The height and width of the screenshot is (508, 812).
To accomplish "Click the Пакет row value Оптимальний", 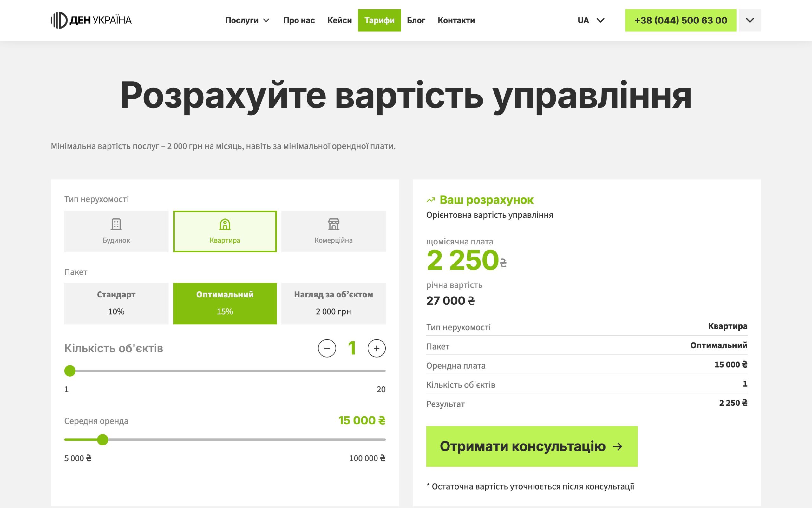I will [719, 345].
